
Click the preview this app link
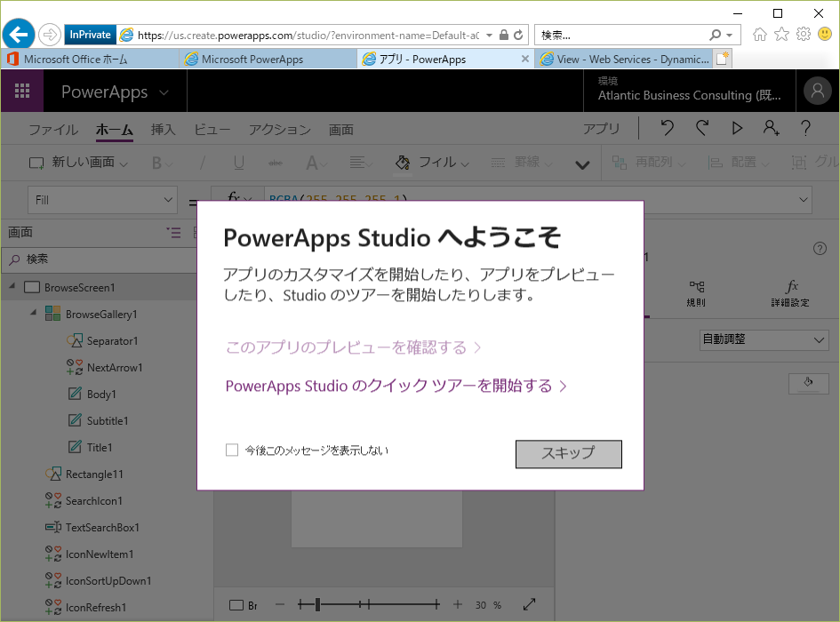pyautogui.click(x=353, y=347)
